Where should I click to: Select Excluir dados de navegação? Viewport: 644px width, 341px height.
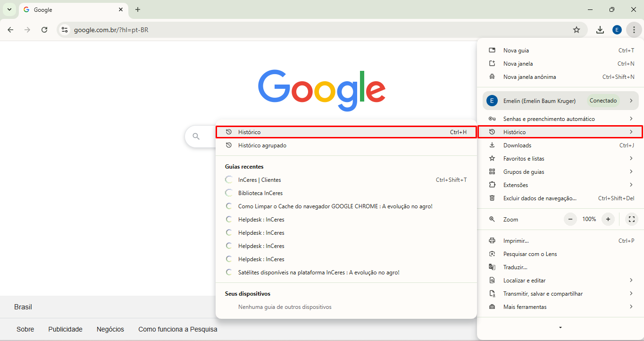[560, 198]
